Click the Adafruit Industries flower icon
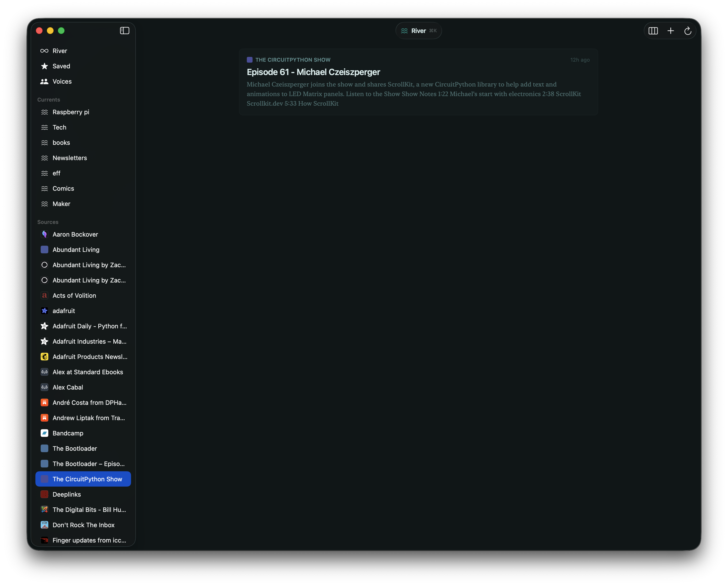This screenshot has height=586, width=728. pyautogui.click(x=44, y=341)
